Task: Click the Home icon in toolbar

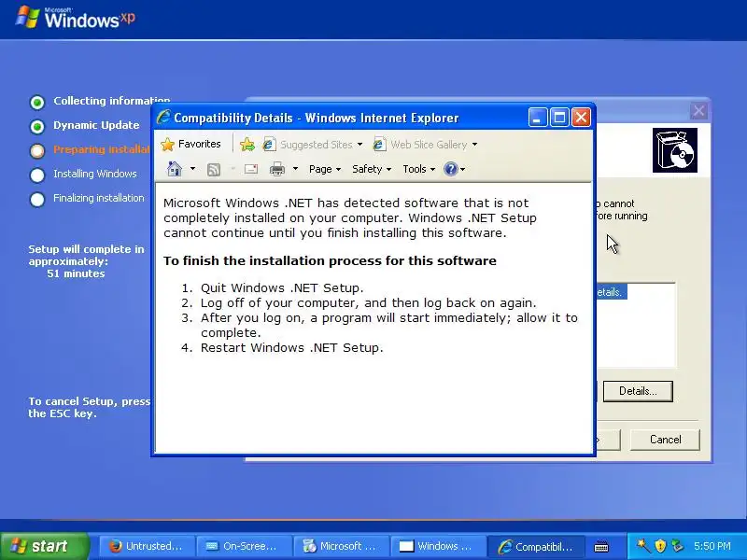Action: point(175,169)
